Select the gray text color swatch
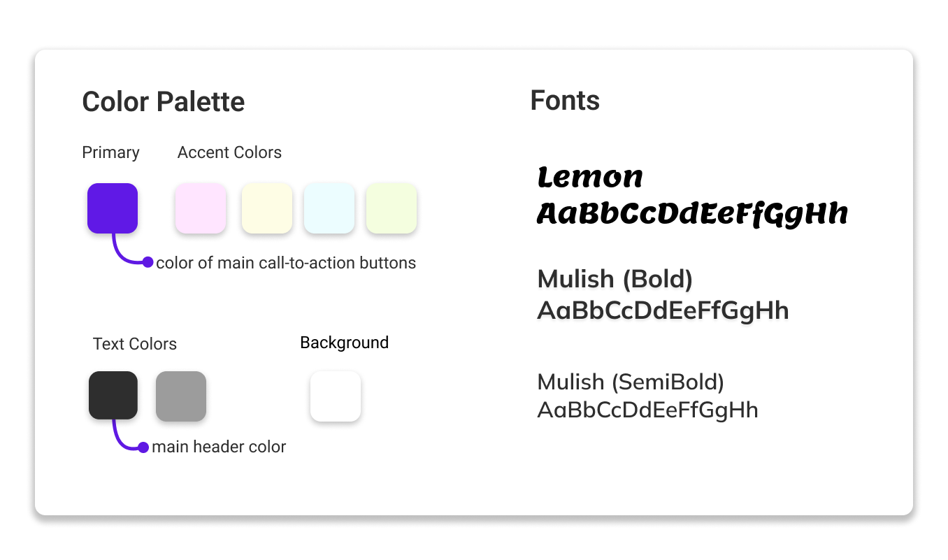The width and height of the screenshot is (948, 560). click(x=181, y=396)
